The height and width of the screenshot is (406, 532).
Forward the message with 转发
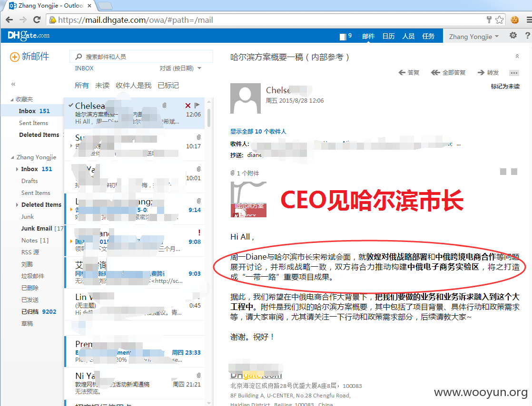pyautogui.click(x=488, y=73)
